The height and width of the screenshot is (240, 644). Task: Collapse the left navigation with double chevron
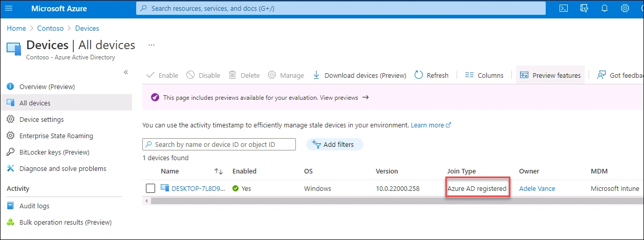[126, 72]
